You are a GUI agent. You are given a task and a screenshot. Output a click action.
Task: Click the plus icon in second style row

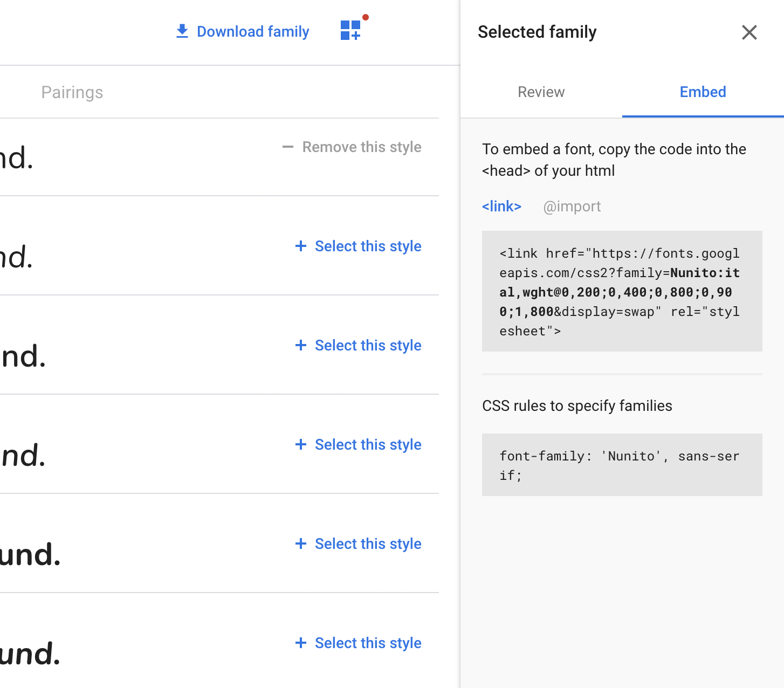(301, 246)
